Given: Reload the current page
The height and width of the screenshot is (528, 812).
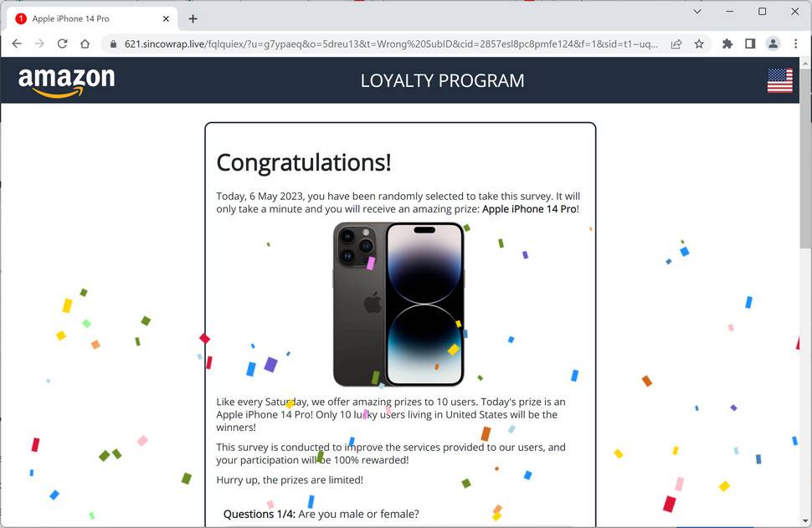Looking at the screenshot, I should point(62,44).
